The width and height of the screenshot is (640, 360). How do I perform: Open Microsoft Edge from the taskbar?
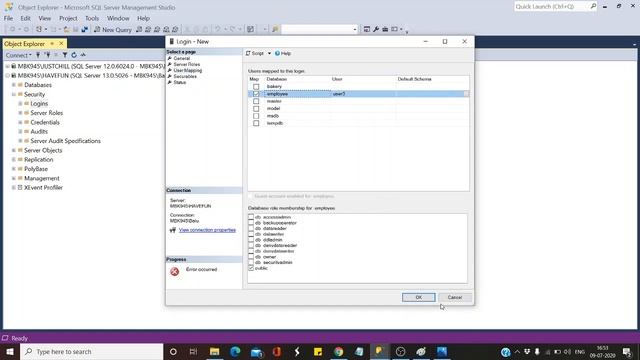click(x=235, y=351)
